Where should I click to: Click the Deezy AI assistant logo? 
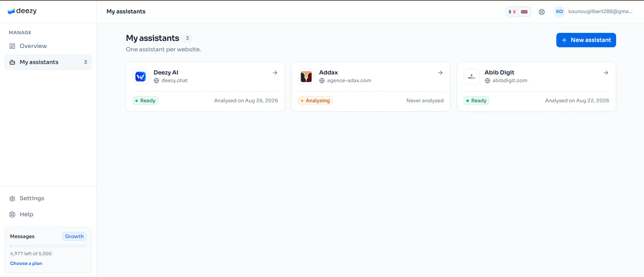tap(140, 77)
